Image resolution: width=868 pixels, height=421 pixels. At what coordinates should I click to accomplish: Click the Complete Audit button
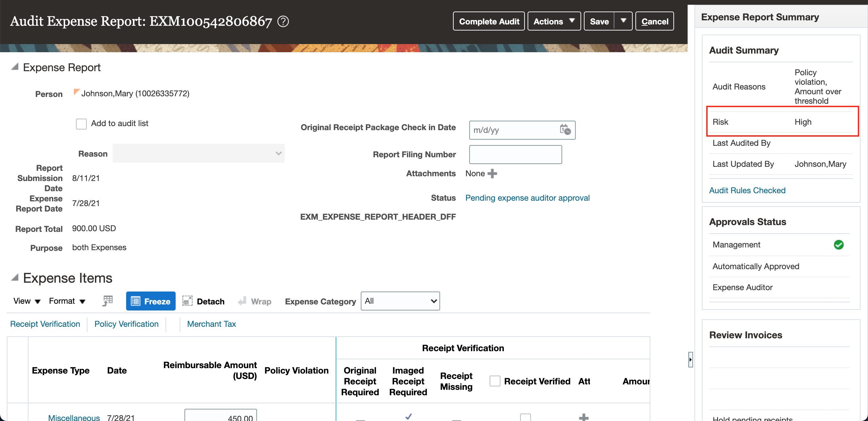pos(489,21)
